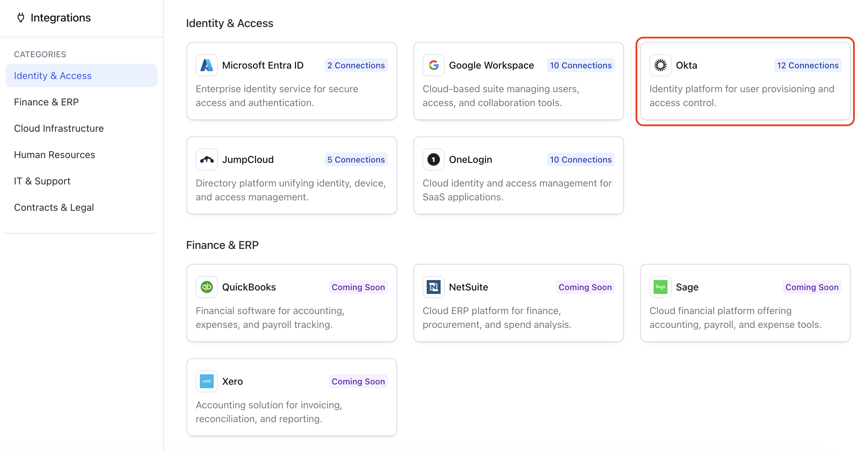The width and height of the screenshot is (868, 452).
Task: Click the Xero card title
Action: click(x=232, y=381)
